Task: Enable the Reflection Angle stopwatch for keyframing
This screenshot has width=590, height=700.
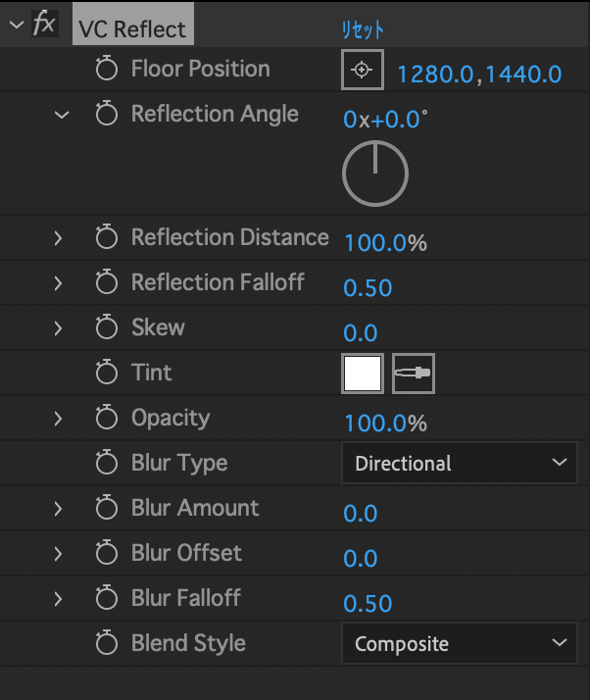Action: 106,114
